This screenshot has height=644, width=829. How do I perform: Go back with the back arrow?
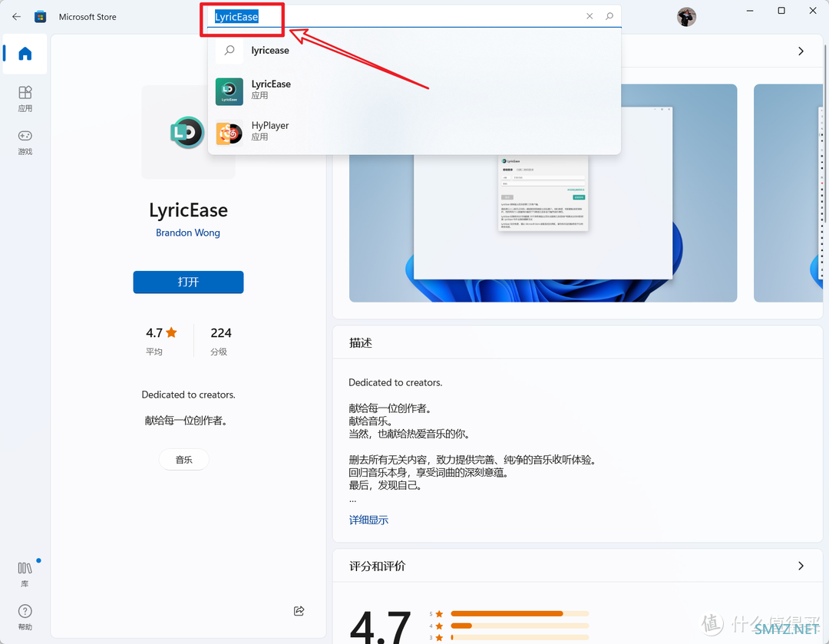[x=16, y=17]
